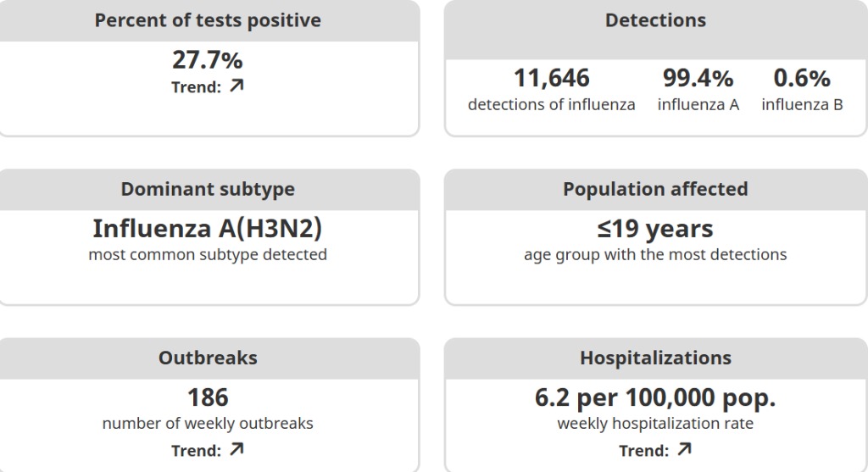This screenshot has width=868, height=472.
Task: Click the 11,646 detections of influenza figure
Action: [552, 79]
